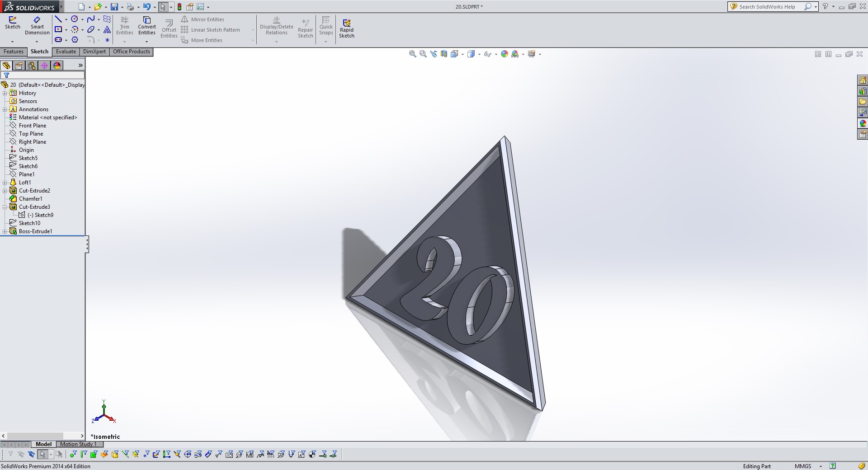
Task: Click the Rapid Sketch tool
Action: tap(347, 28)
